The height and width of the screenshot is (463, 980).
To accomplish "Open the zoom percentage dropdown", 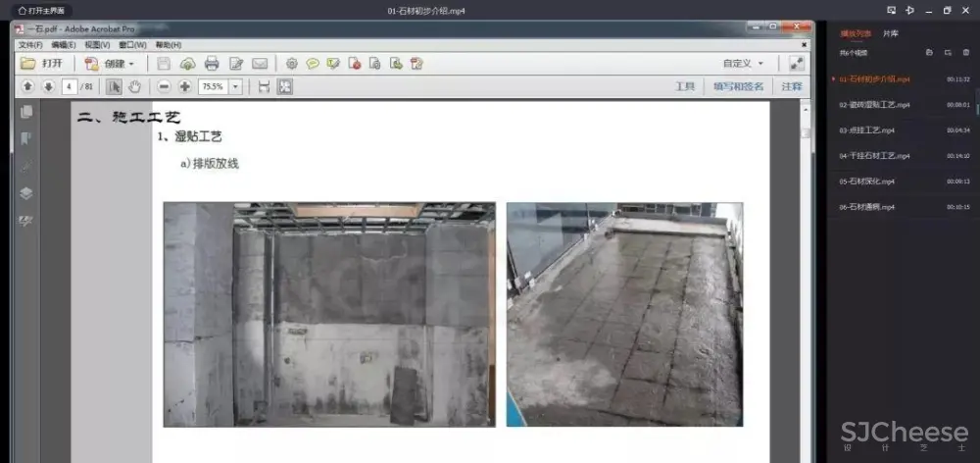I will pyautogui.click(x=236, y=86).
